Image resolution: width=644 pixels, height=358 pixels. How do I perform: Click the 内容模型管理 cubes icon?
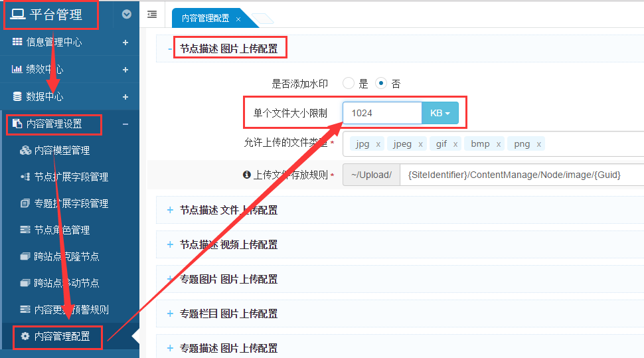(25, 151)
